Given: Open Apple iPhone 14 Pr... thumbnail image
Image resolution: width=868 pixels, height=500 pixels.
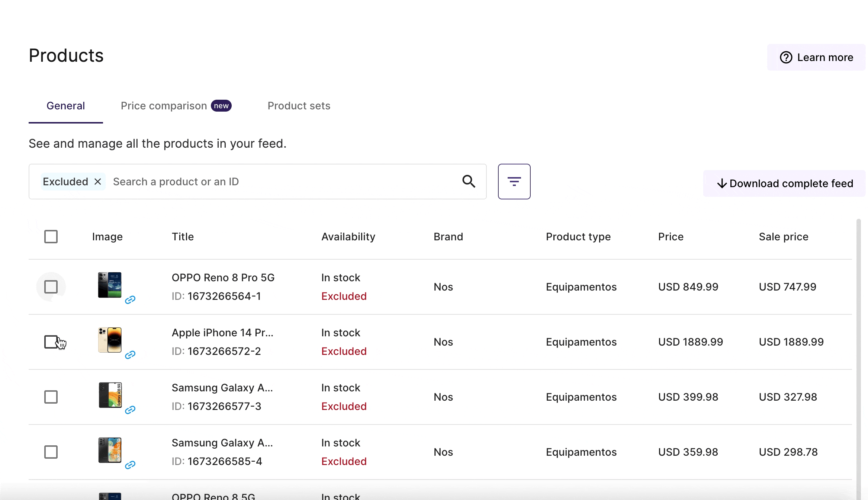Looking at the screenshot, I should [x=110, y=340].
